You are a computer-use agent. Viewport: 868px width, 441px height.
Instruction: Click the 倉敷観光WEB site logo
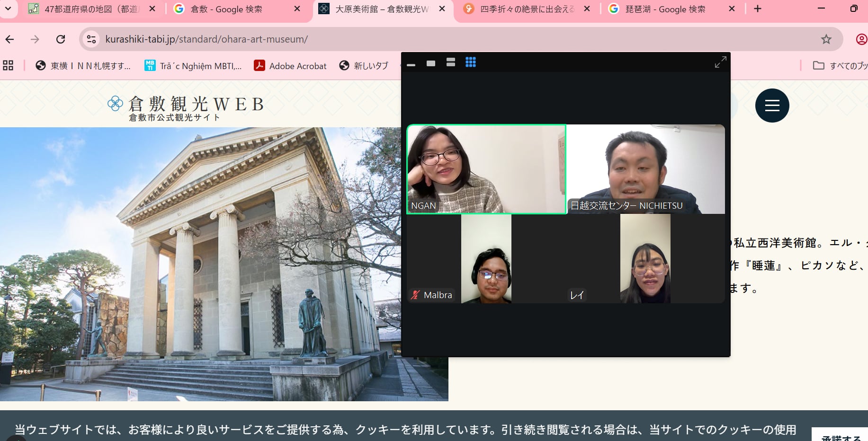click(x=186, y=108)
